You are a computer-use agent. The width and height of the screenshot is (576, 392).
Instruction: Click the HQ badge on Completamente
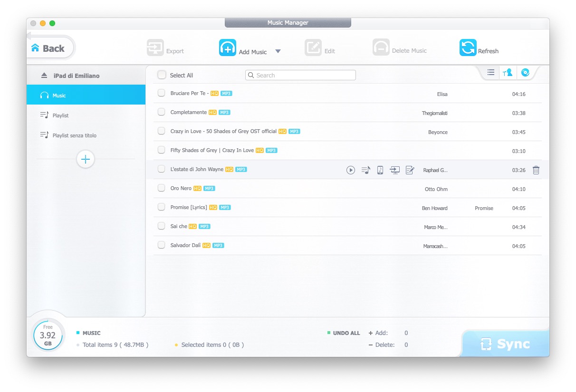tap(212, 113)
